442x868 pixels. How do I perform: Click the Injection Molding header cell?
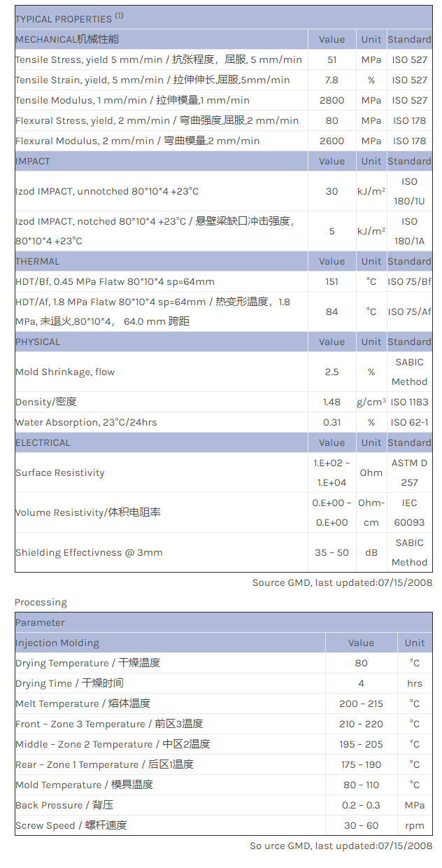tap(57, 643)
